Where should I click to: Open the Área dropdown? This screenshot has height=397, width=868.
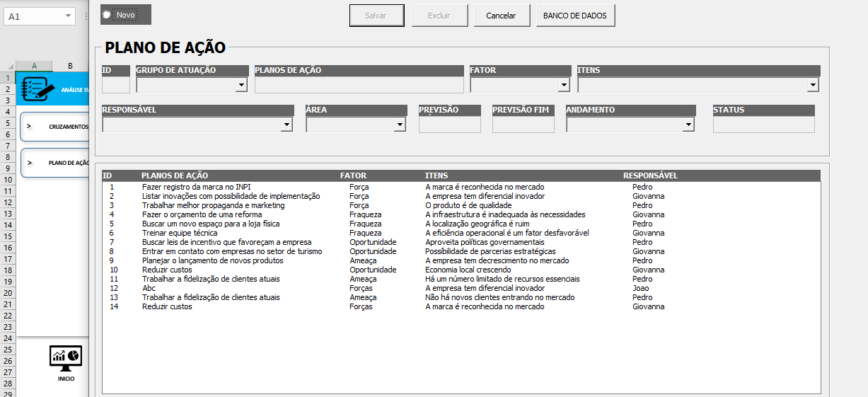point(400,125)
